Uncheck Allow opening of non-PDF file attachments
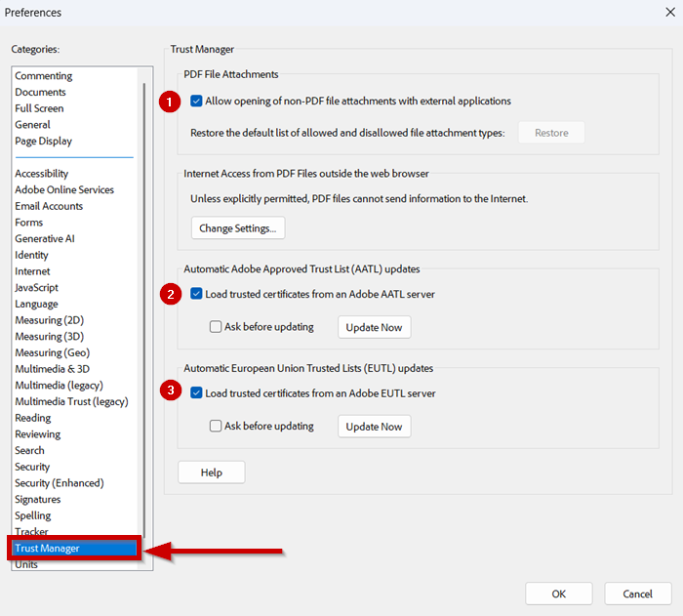The image size is (683, 616). point(197,101)
